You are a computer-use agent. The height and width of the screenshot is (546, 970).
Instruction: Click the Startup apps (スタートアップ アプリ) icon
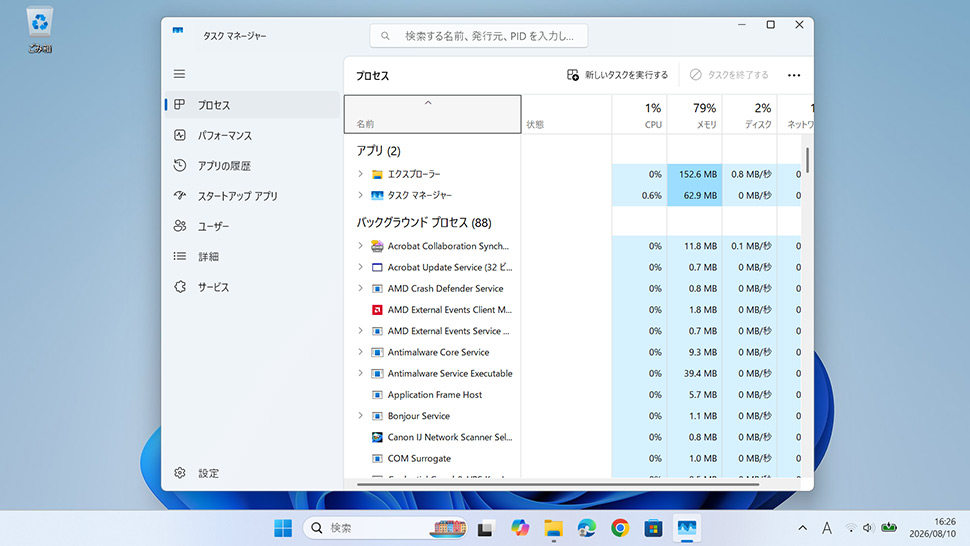(x=179, y=195)
